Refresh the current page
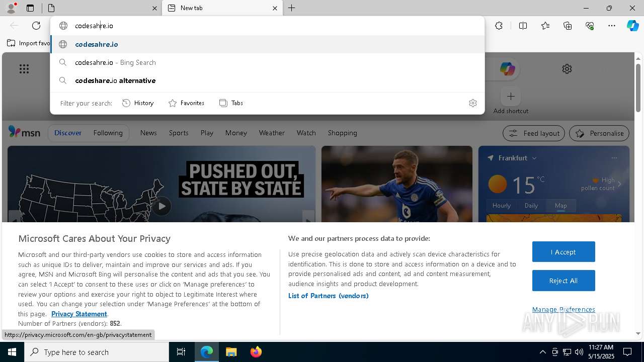 (36, 26)
